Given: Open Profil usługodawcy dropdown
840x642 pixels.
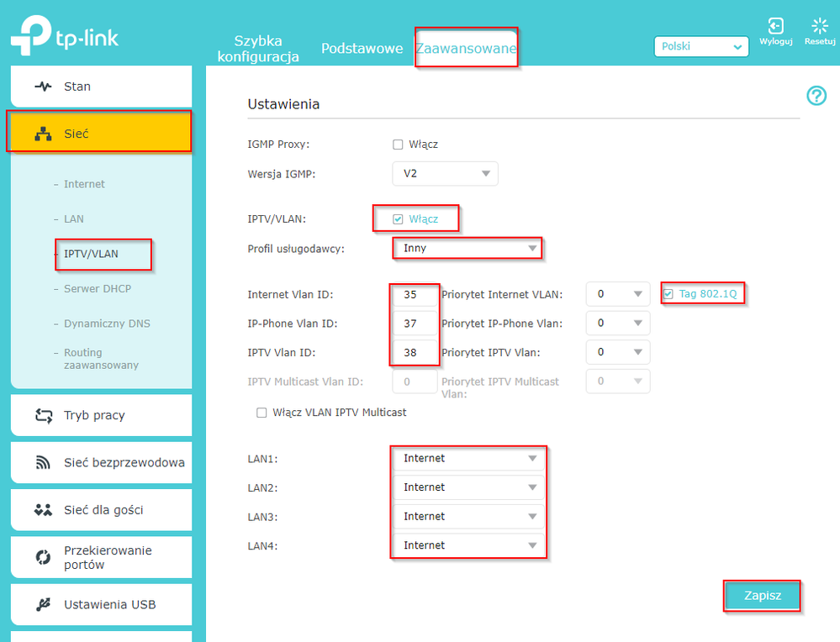Looking at the screenshot, I should (x=468, y=249).
